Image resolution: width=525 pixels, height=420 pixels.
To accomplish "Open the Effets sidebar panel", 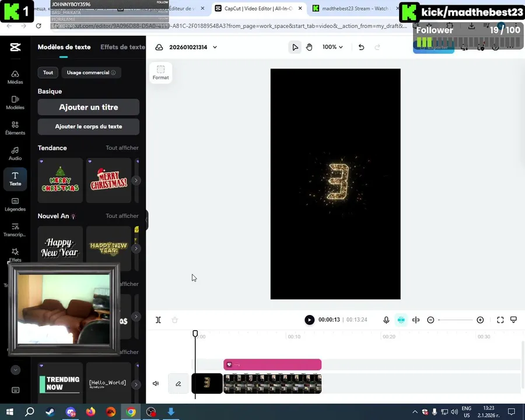I will click(x=15, y=256).
